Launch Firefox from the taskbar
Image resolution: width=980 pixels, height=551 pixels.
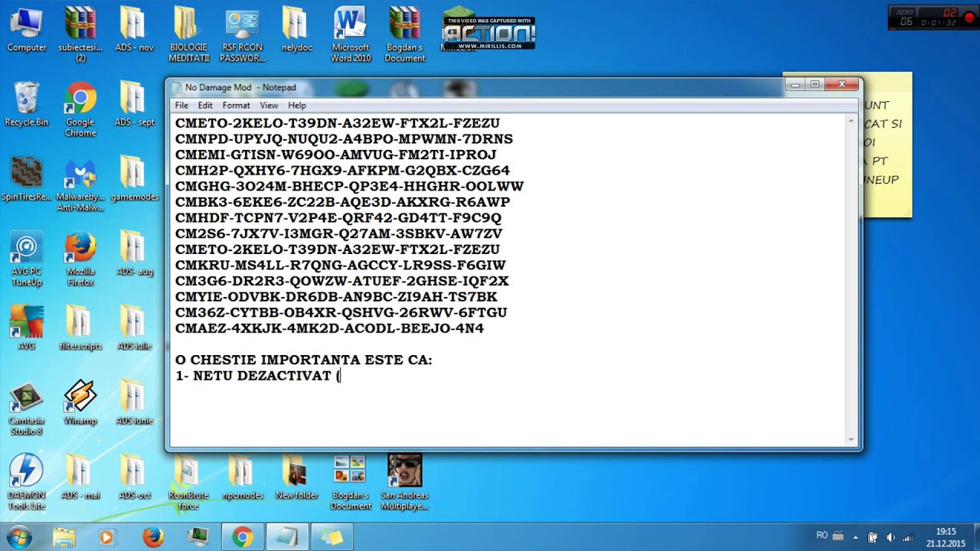tap(153, 537)
